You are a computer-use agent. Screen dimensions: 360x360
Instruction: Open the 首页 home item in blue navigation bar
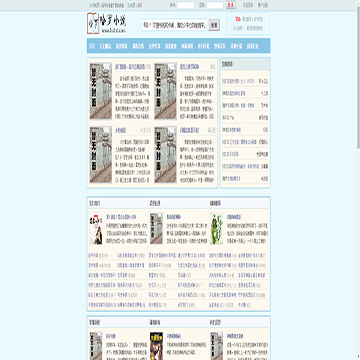92,46
